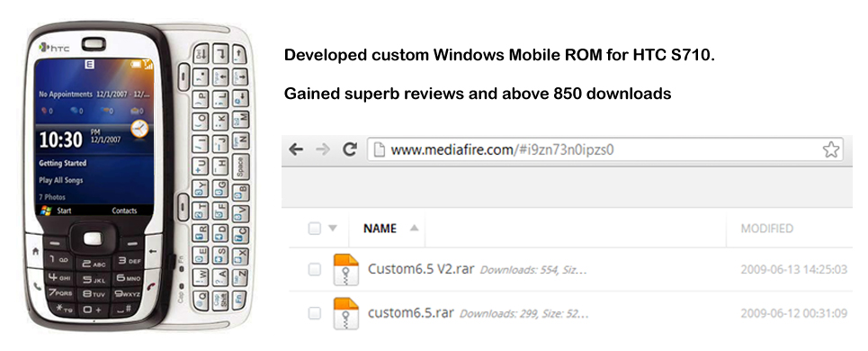The height and width of the screenshot is (351, 868).
Task: Sort files by the MODIFIED column
Action: pyautogui.click(x=766, y=229)
